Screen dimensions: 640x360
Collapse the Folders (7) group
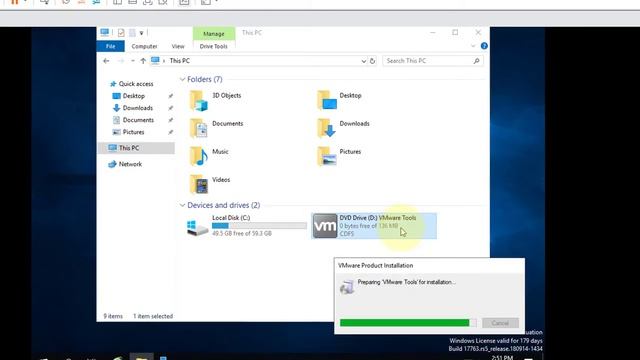[x=182, y=79]
